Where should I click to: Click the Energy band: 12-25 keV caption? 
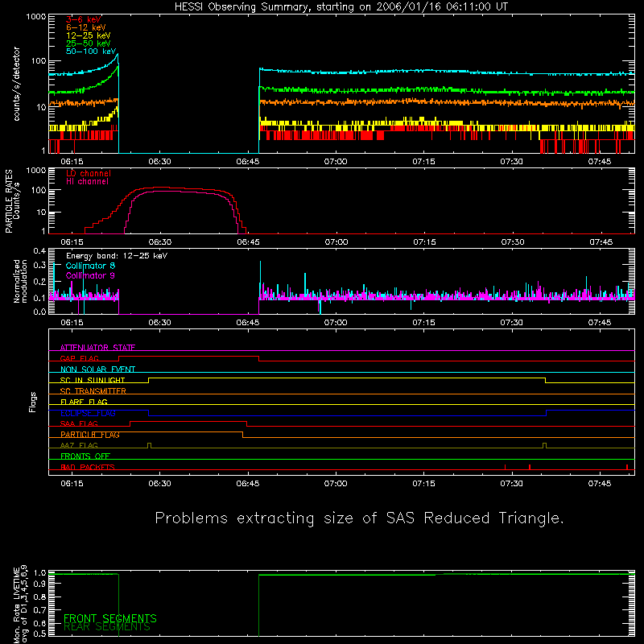click(x=117, y=256)
